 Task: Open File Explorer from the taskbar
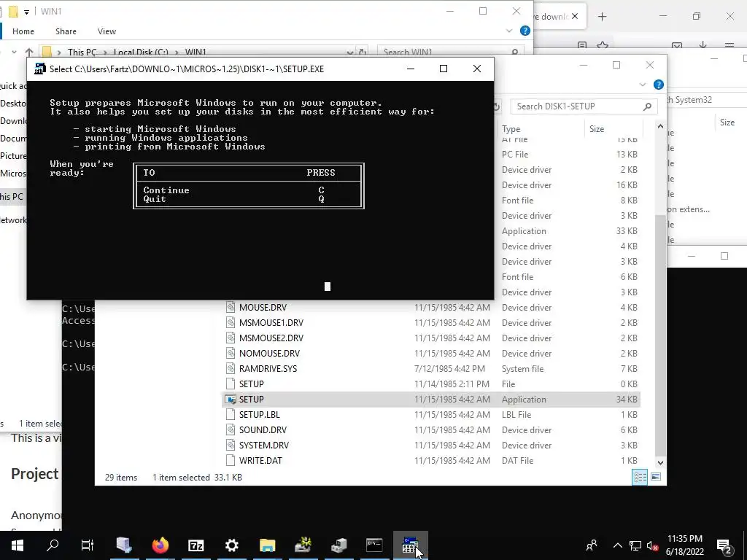pyautogui.click(x=267, y=545)
